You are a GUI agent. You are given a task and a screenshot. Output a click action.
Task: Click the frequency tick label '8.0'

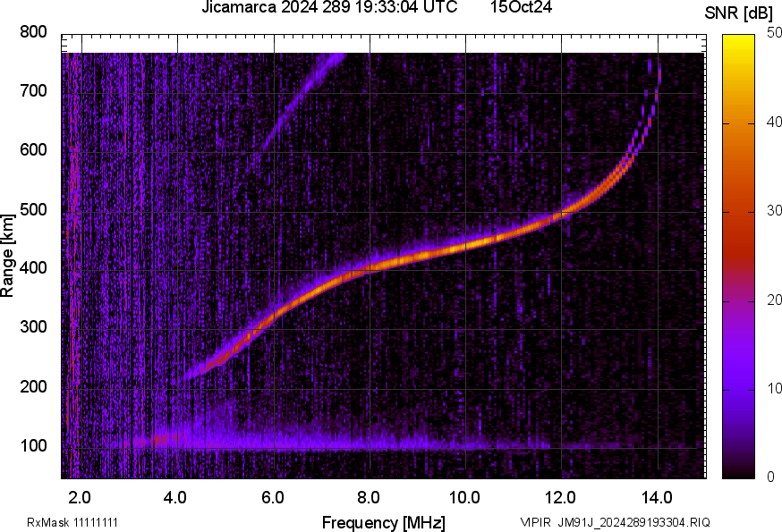pos(369,498)
